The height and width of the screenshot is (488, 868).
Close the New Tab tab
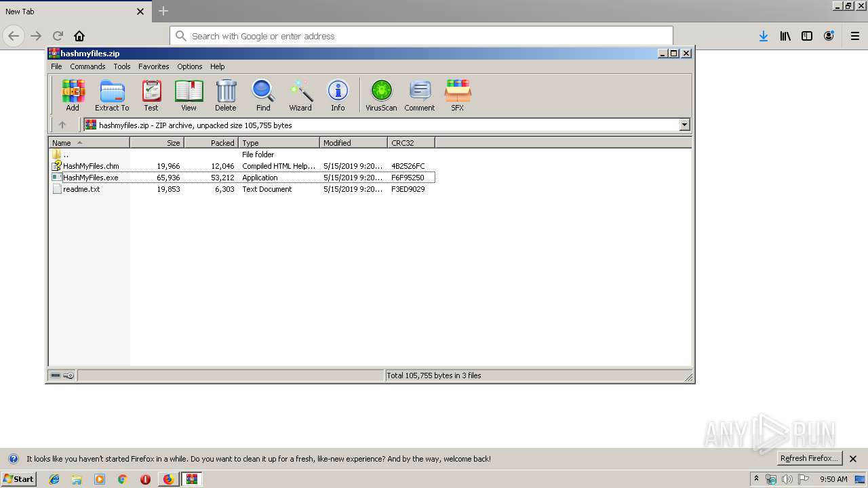(x=140, y=12)
